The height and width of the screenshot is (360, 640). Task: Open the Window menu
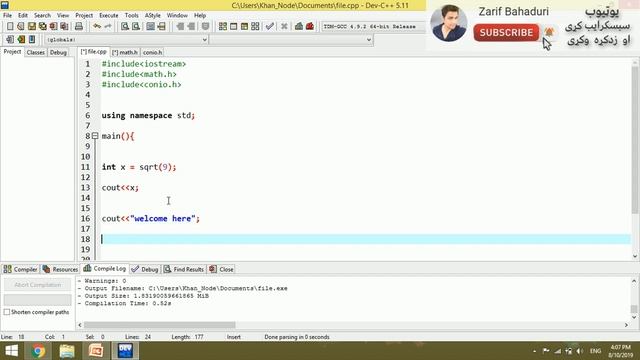[x=177, y=16]
